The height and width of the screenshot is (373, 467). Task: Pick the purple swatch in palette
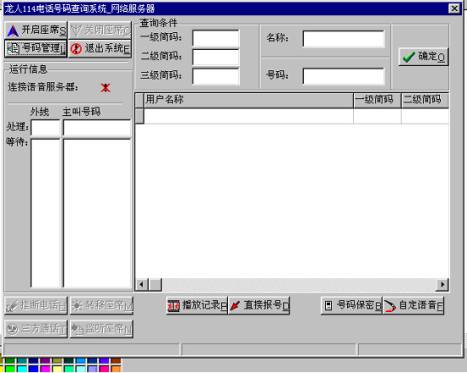[x=45, y=360]
